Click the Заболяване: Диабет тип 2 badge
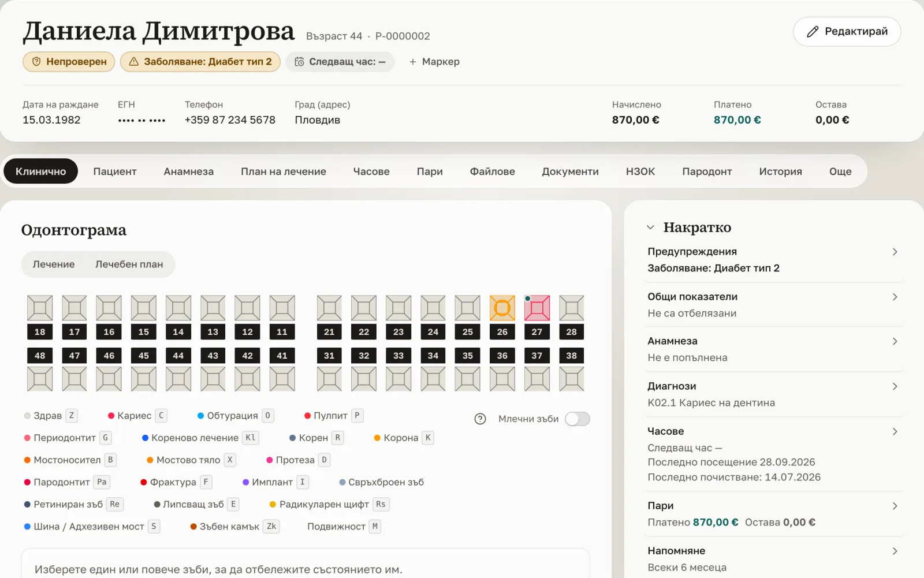Image resolution: width=924 pixels, height=578 pixels. click(x=200, y=62)
